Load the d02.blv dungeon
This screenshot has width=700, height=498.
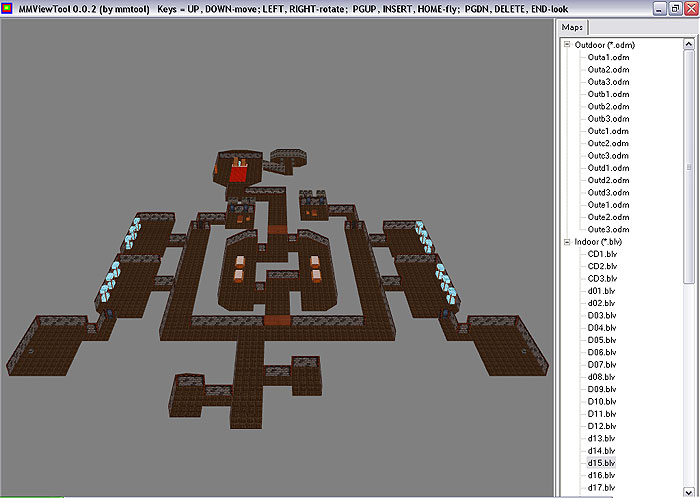tap(602, 303)
